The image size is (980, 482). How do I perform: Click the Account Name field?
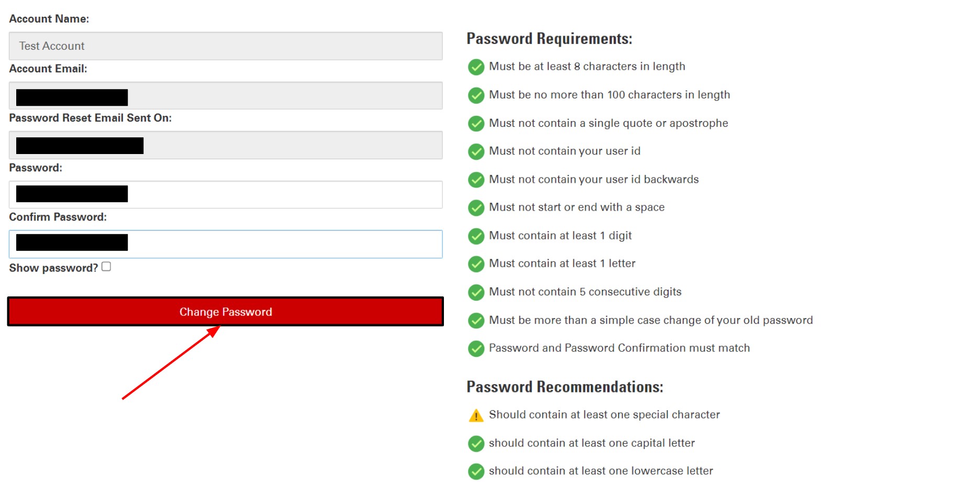pos(225,46)
